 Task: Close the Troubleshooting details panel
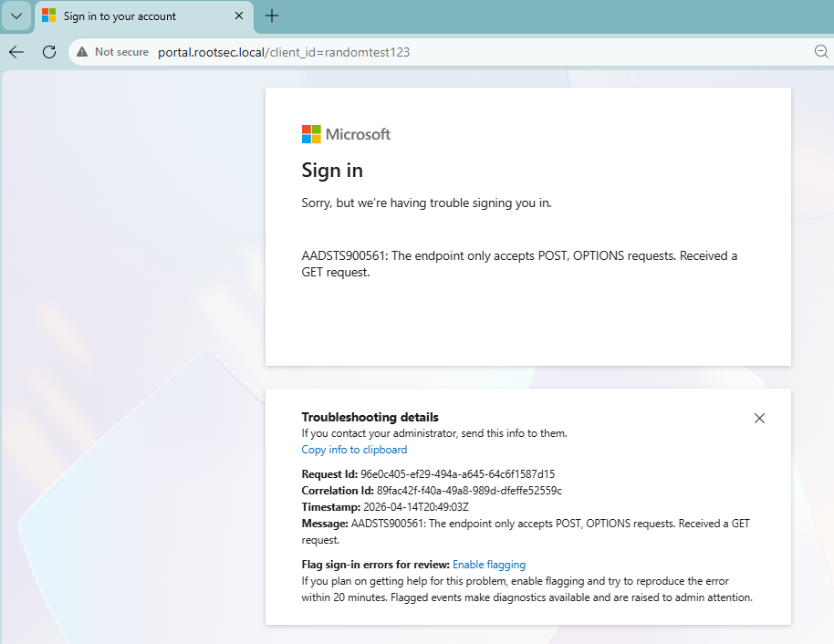[759, 418]
